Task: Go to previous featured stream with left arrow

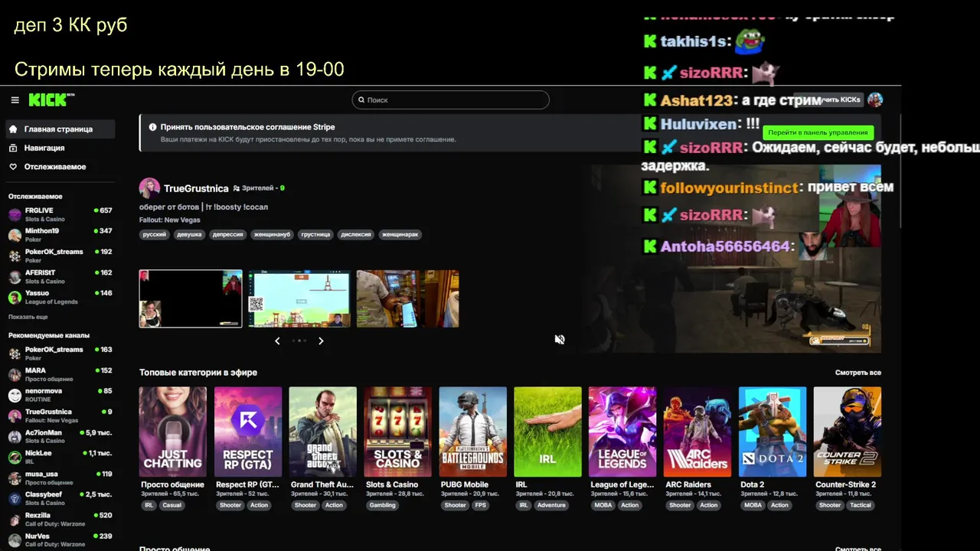Action: click(277, 341)
